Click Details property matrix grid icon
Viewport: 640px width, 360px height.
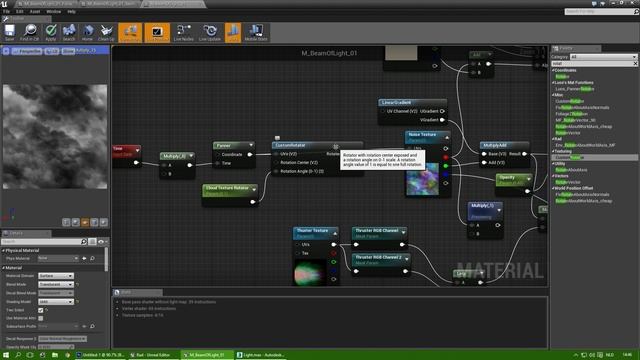[x=92, y=242]
